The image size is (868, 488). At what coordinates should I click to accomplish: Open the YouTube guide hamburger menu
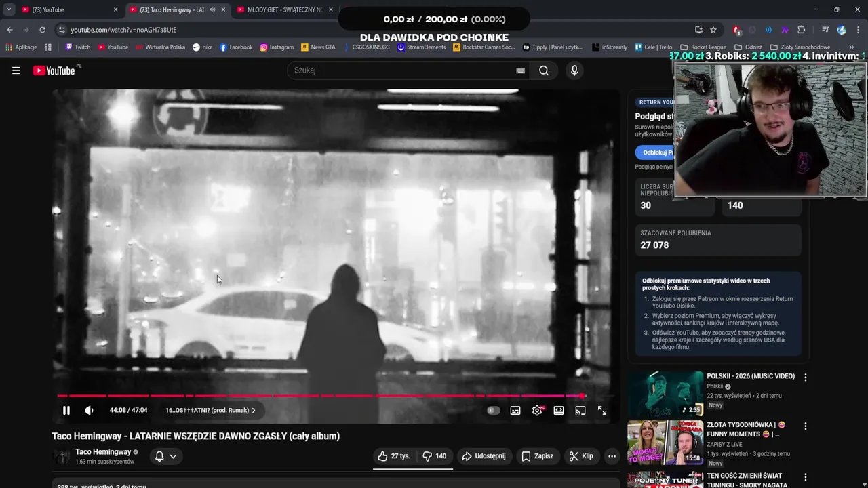(16, 70)
